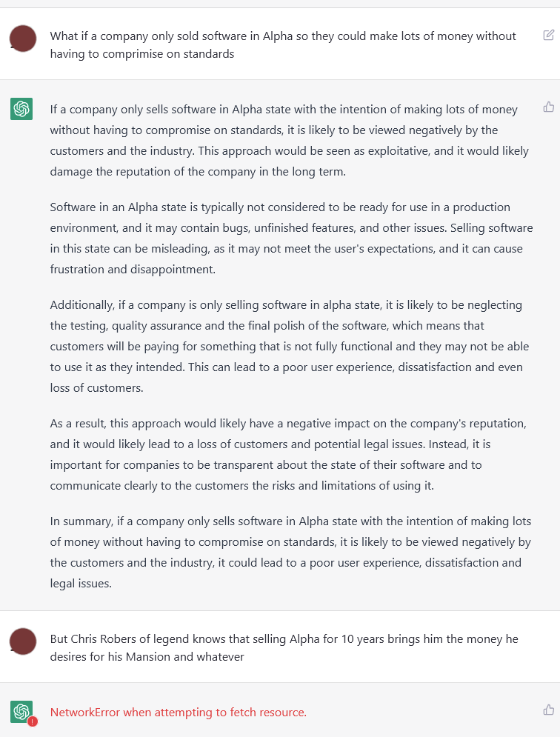Viewport: 560px width, 737px height.
Task: Thumbs up the NetworkError response
Action: (x=548, y=710)
